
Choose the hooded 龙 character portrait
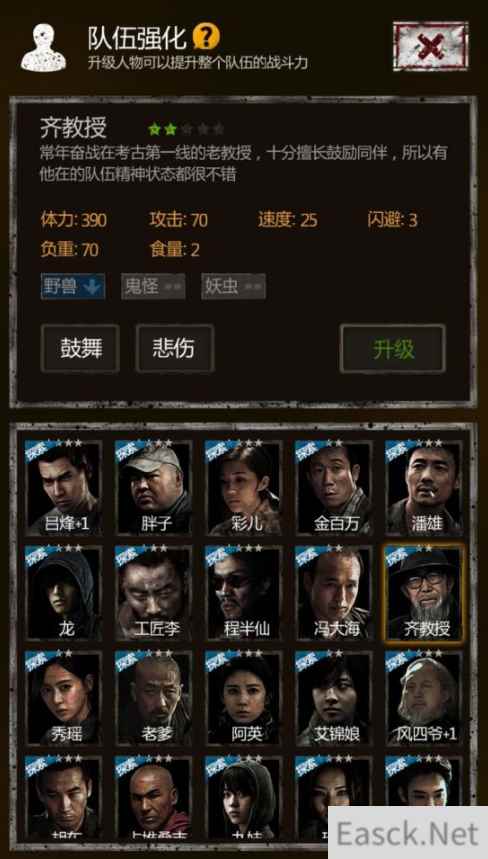(64, 593)
